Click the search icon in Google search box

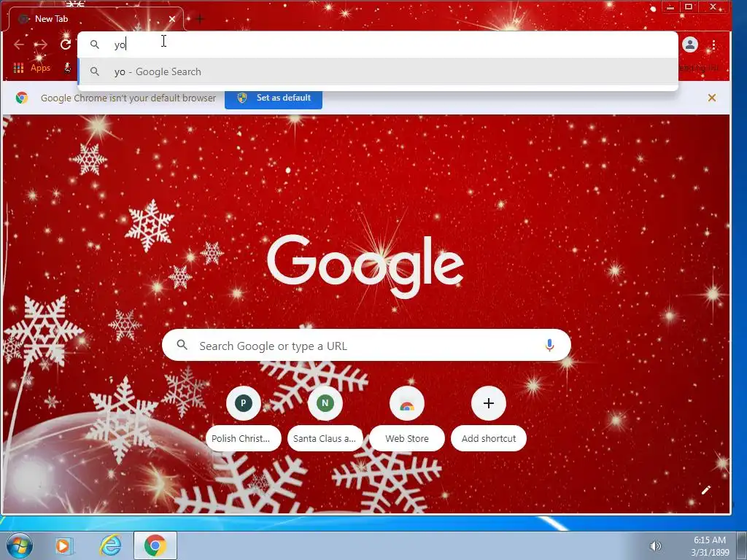click(x=182, y=345)
